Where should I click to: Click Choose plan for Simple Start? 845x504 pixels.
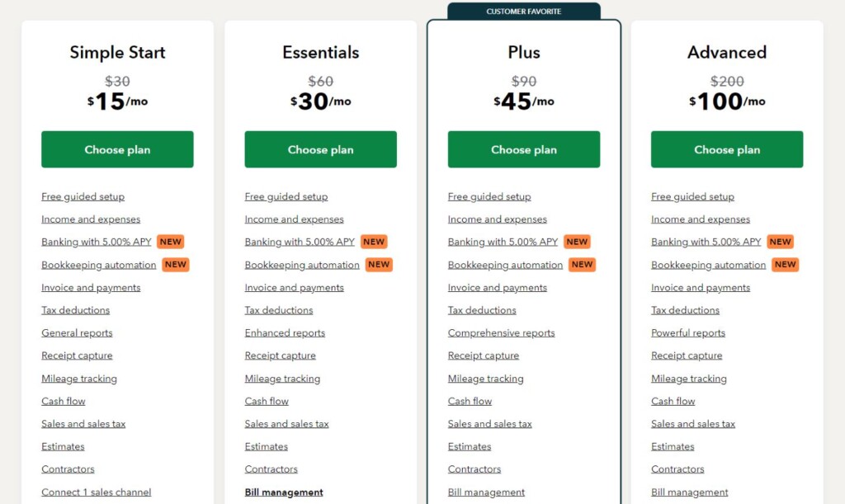pos(116,149)
